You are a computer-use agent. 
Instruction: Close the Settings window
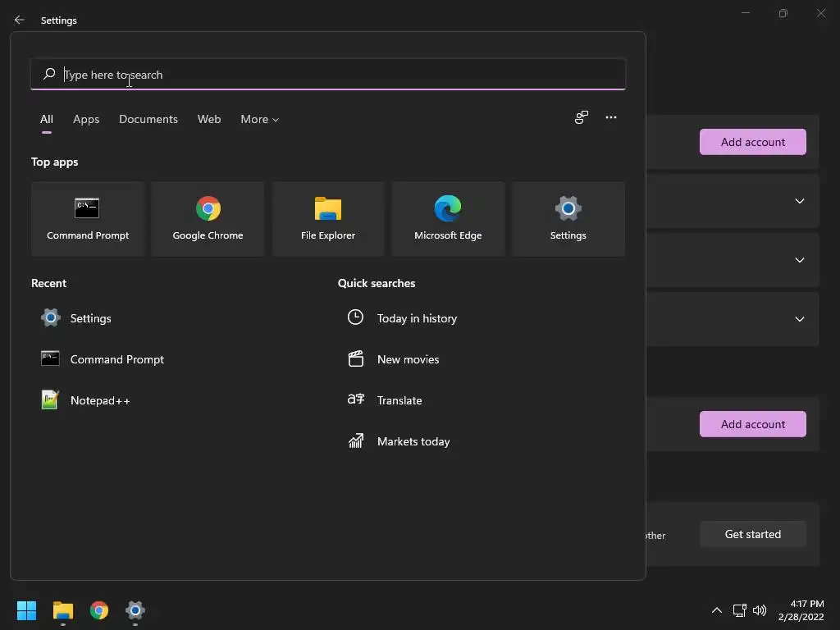[x=820, y=13]
